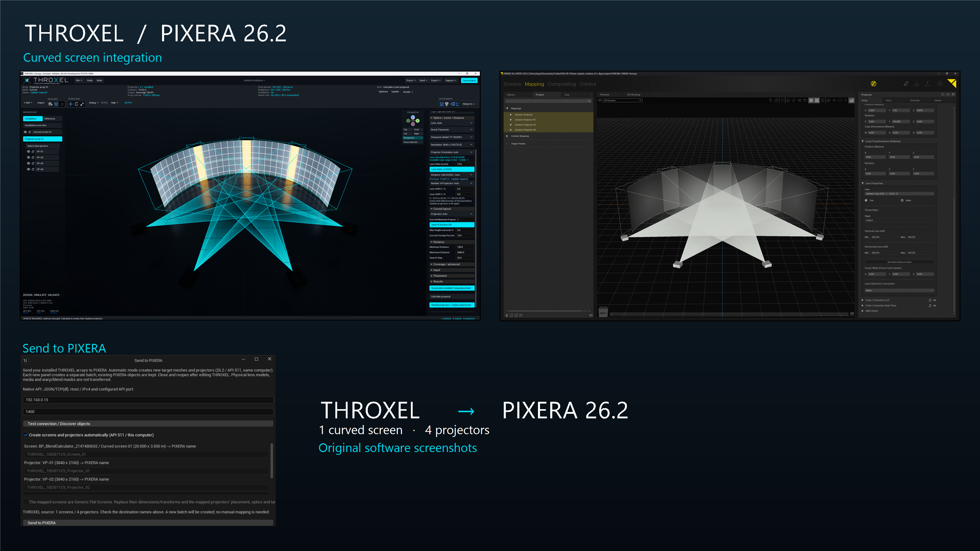Click the dotted grid icon in ENVIRONMENT toolbar
This screenshot has width=980, height=551.
point(458,104)
